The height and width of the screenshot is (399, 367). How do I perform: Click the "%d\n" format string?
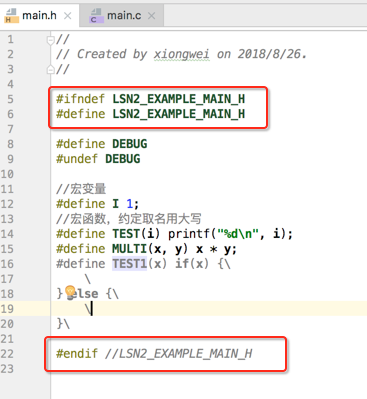(238, 234)
